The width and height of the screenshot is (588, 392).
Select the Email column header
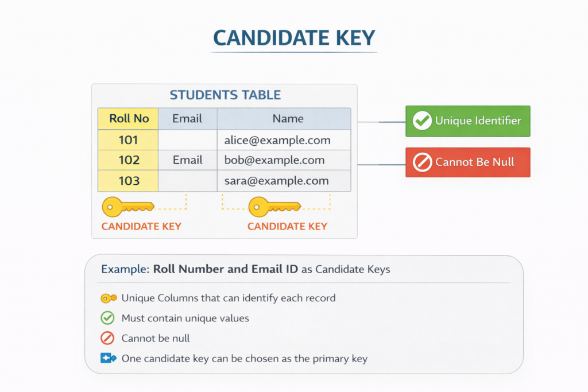pyautogui.click(x=187, y=119)
